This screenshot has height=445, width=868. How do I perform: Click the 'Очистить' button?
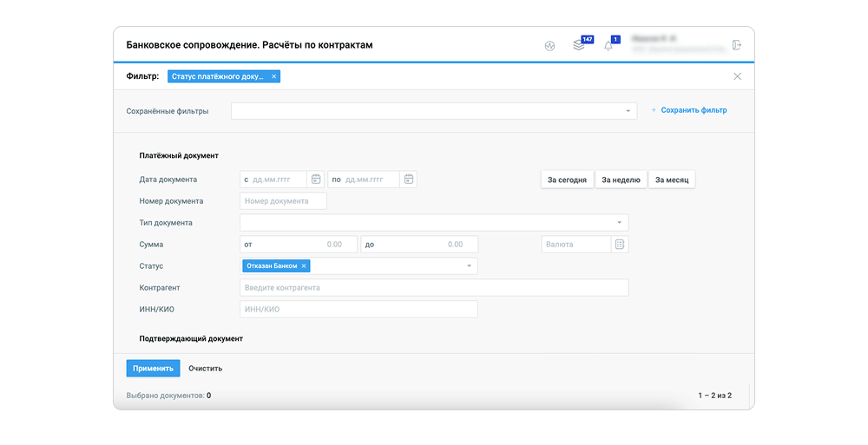point(206,368)
